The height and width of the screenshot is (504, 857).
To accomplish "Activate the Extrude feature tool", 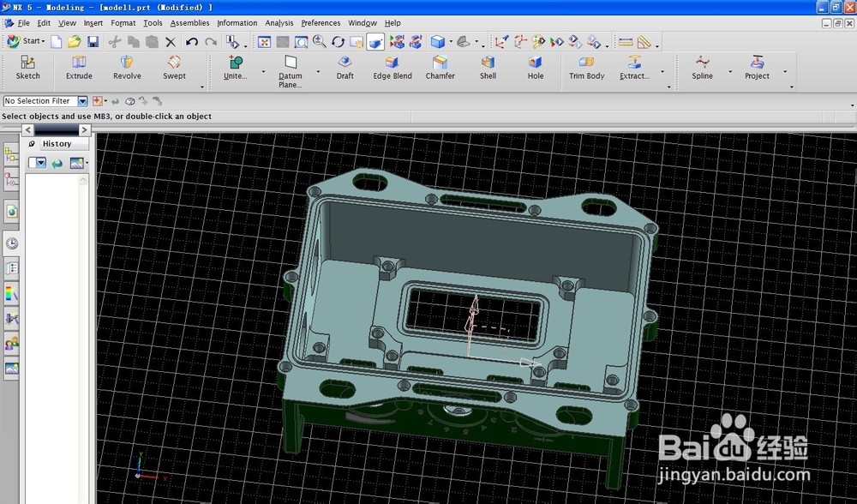I will pos(79,68).
